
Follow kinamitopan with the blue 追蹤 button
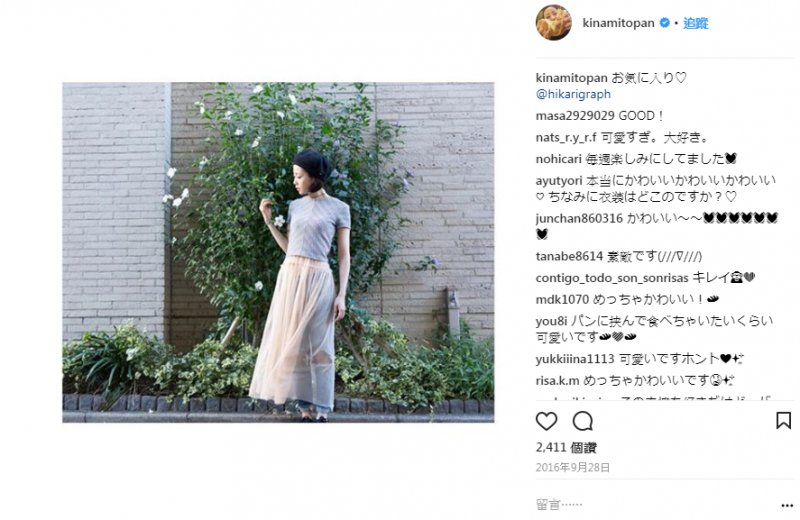coord(696,23)
